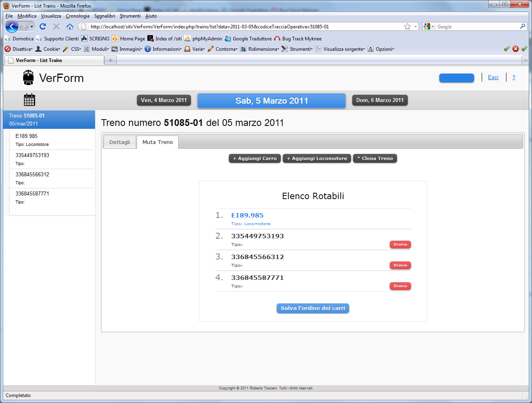Open the Home Page bookmark

coord(128,39)
